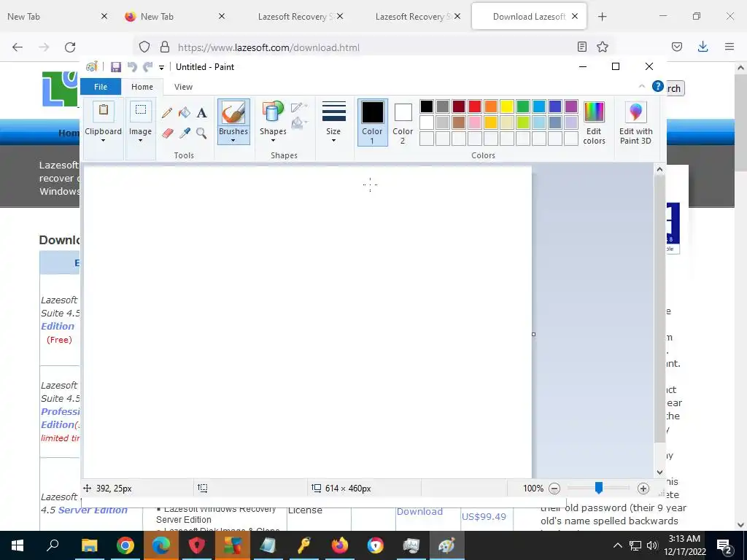Click the US$99.49 price link

[484, 517]
